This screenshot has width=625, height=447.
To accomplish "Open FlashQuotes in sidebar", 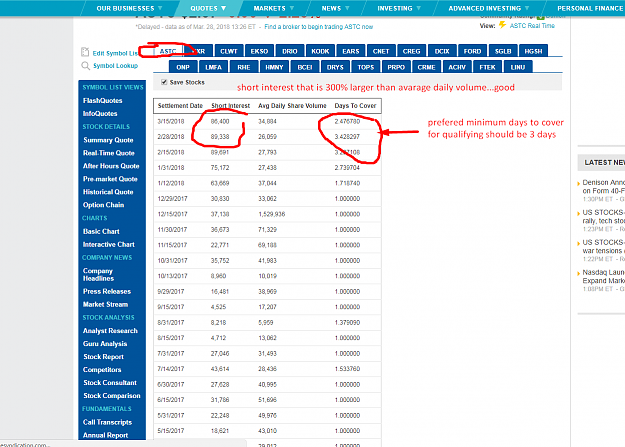I will coord(102,100).
